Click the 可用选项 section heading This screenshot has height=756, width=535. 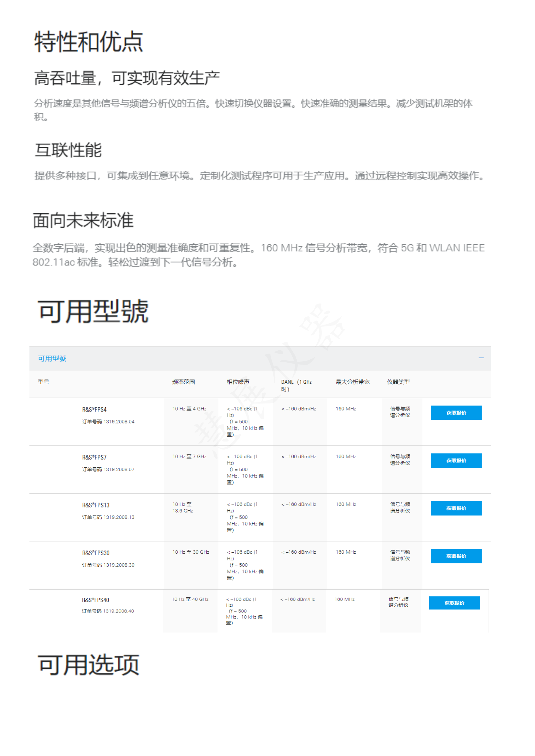(89, 665)
